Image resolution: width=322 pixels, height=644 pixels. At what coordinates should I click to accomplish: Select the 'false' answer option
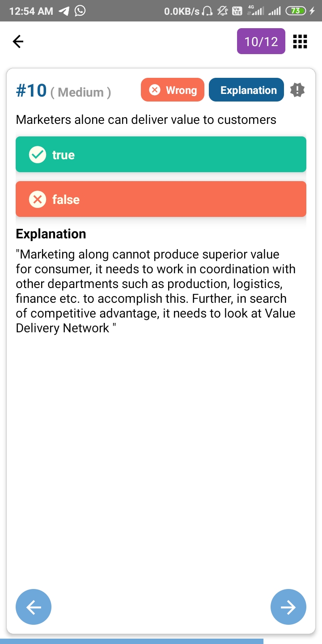tap(161, 199)
